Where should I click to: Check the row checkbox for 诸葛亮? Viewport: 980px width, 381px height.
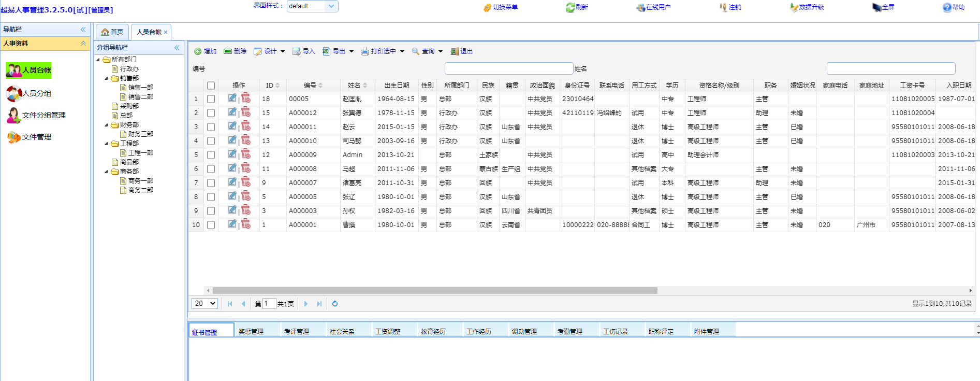[211, 183]
